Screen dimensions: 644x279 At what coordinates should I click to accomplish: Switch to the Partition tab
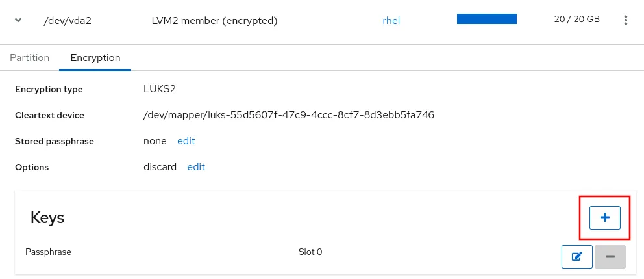pos(30,58)
